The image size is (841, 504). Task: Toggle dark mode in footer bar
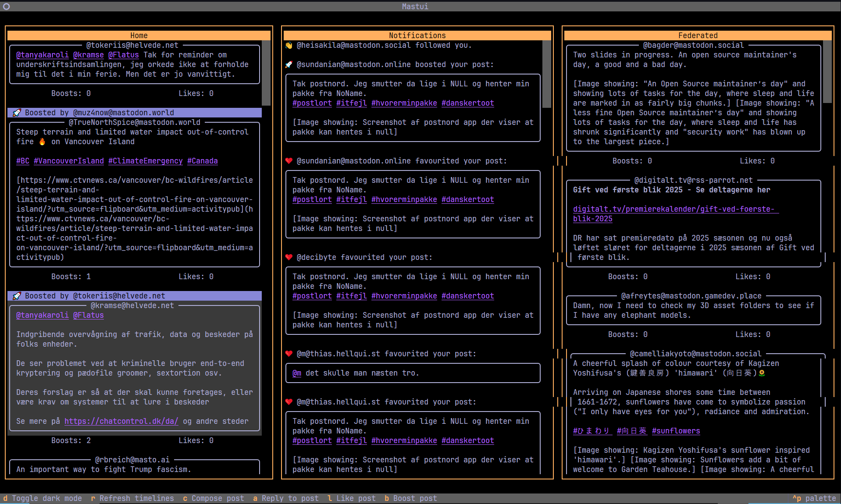(x=43, y=498)
